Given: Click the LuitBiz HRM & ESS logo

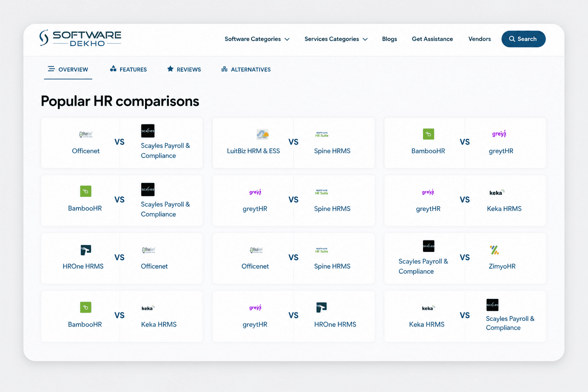Looking at the screenshot, I should click(263, 134).
